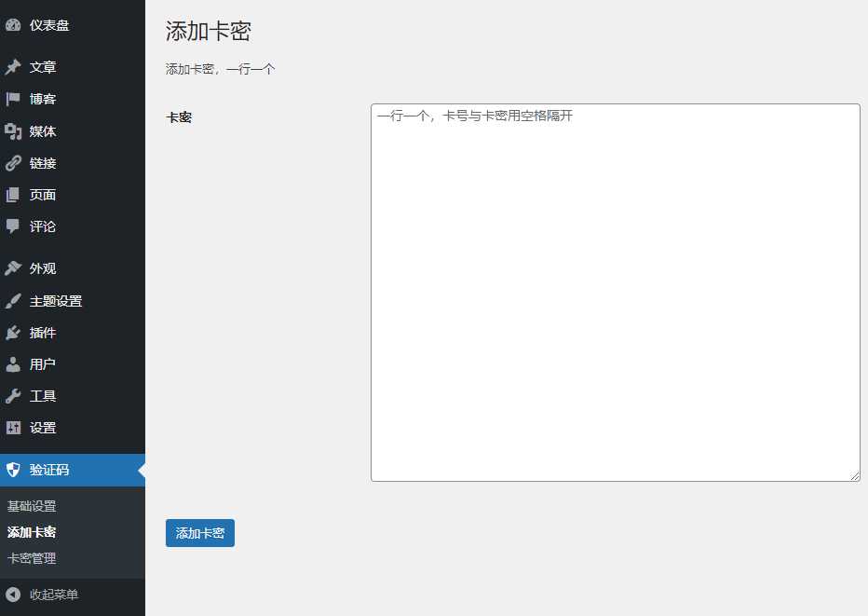Screen dimensions: 868x616
Task: Click the description text 添加卡密，一行一个
Action: (x=220, y=69)
